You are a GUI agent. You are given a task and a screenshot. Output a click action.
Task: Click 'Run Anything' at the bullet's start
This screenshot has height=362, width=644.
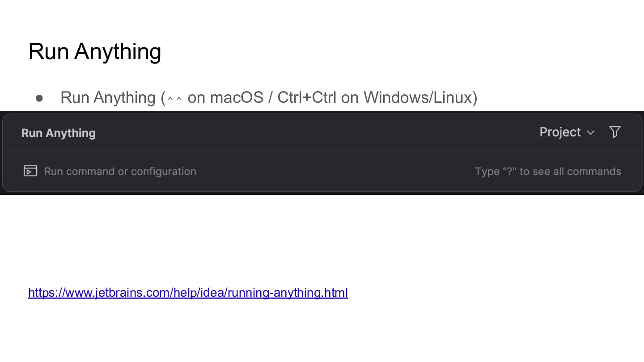pos(108,97)
